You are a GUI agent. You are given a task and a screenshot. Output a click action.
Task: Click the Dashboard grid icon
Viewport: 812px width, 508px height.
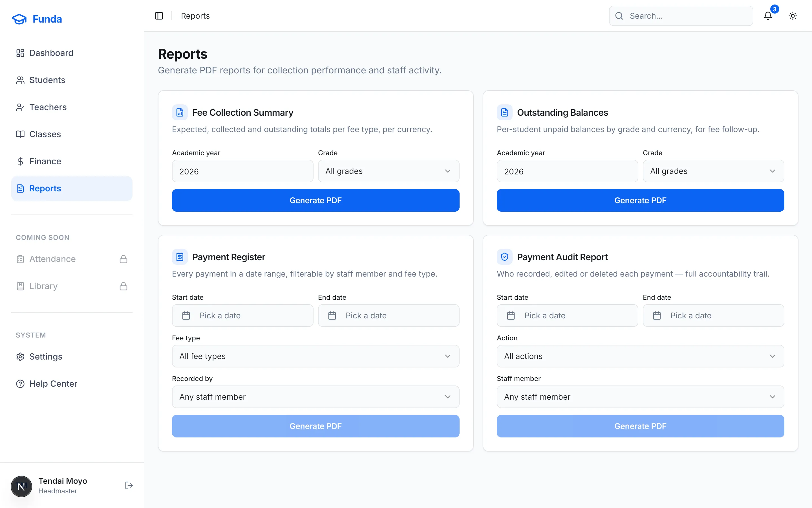(20, 53)
